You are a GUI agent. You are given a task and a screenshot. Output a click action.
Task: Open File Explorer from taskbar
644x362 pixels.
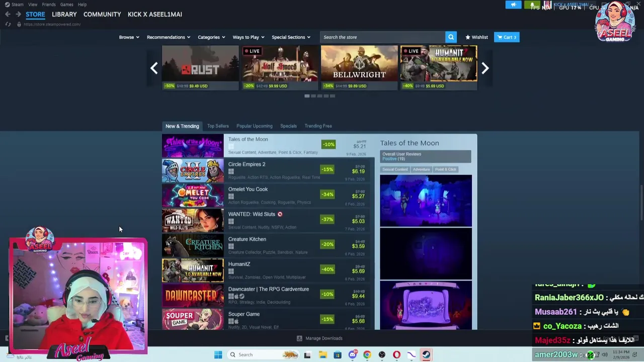coord(323,354)
